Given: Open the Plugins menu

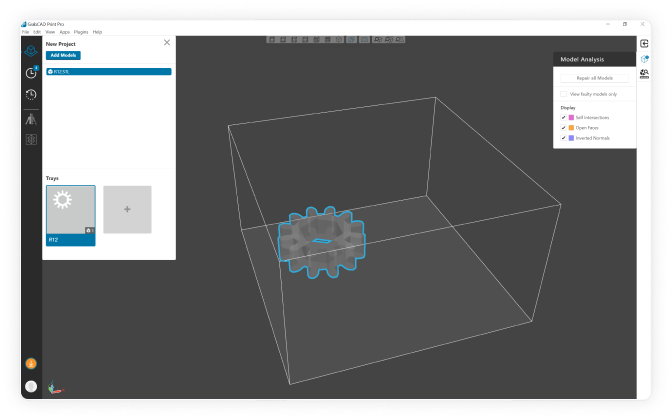Looking at the screenshot, I should (x=81, y=32).
